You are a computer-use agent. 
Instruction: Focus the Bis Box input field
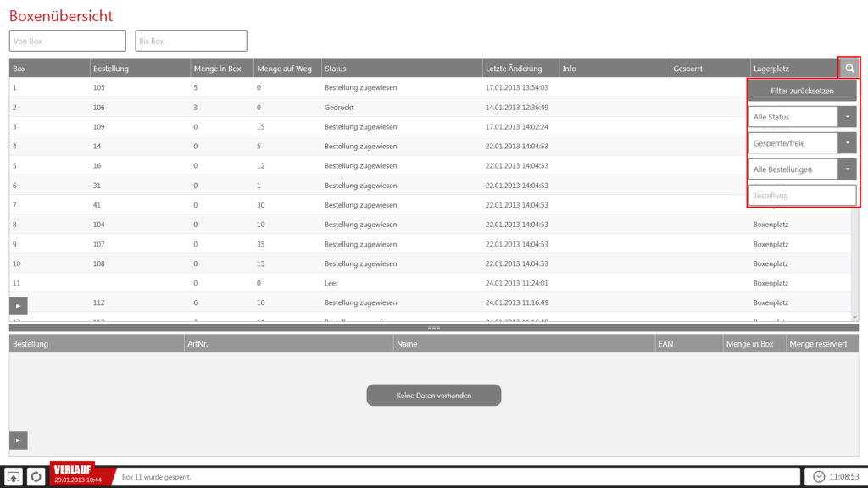(x=191, y=41)
